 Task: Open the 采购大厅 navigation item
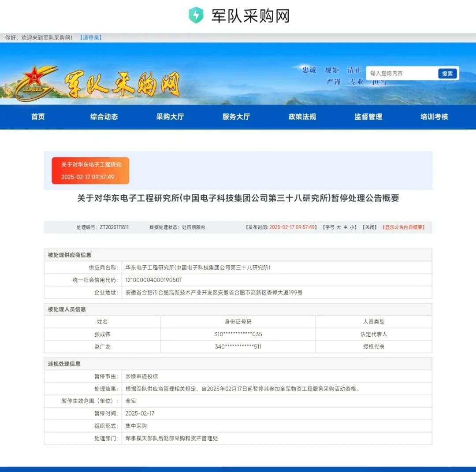point(170,117)
